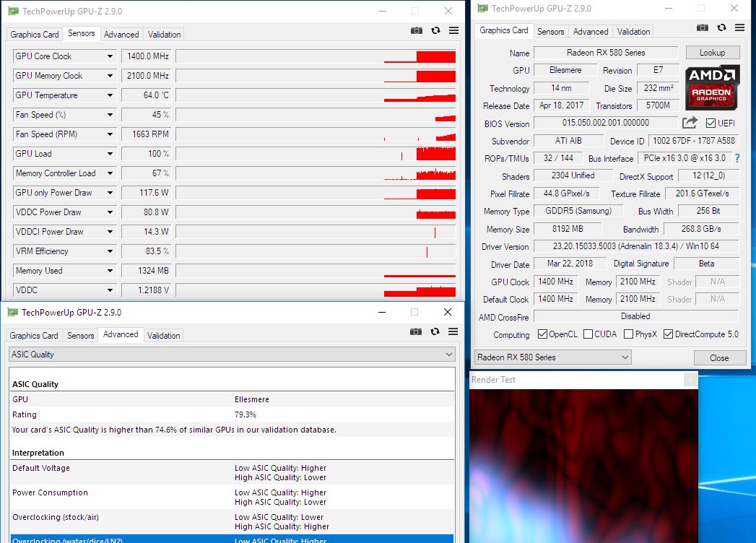Select the highlighted Overclocking (water/dice/LN2) row
Image resolution: width=756 pixels, height=543 pixels.
232,539
